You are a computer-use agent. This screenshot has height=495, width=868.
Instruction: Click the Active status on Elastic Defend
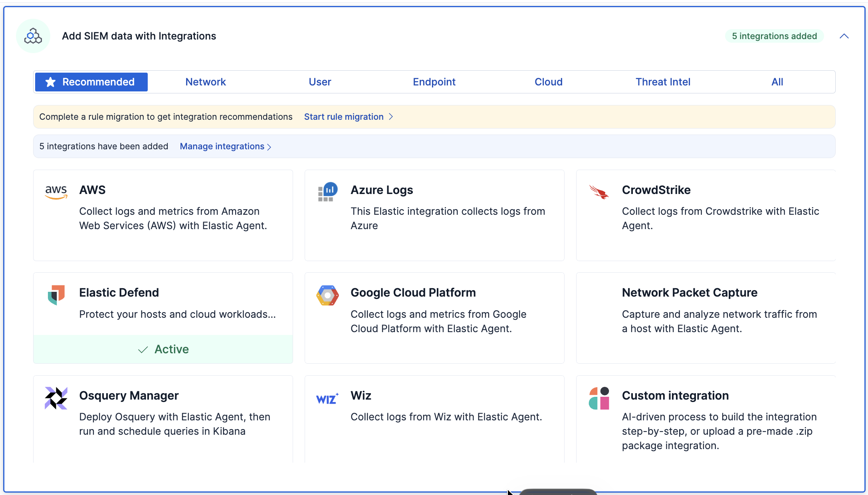point(163,349)
